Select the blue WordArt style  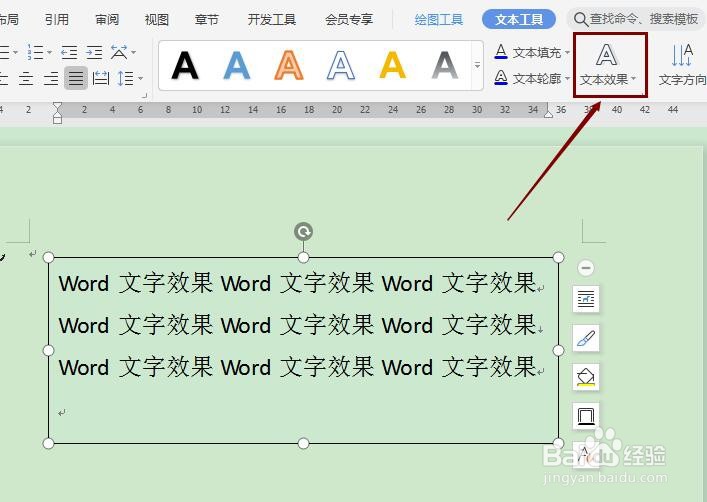pos(237,65)
